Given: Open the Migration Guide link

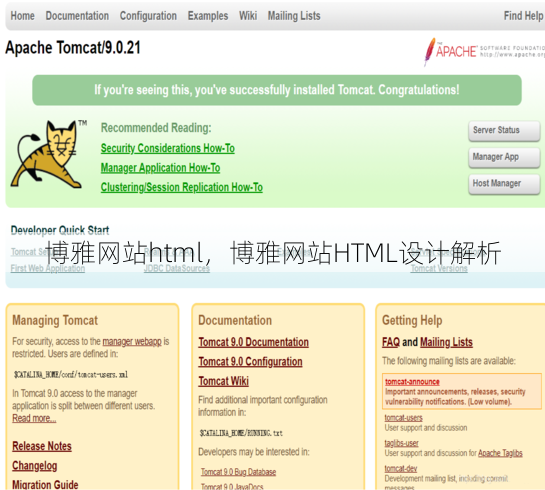Looking at the screenshot, I should [45, 484].
